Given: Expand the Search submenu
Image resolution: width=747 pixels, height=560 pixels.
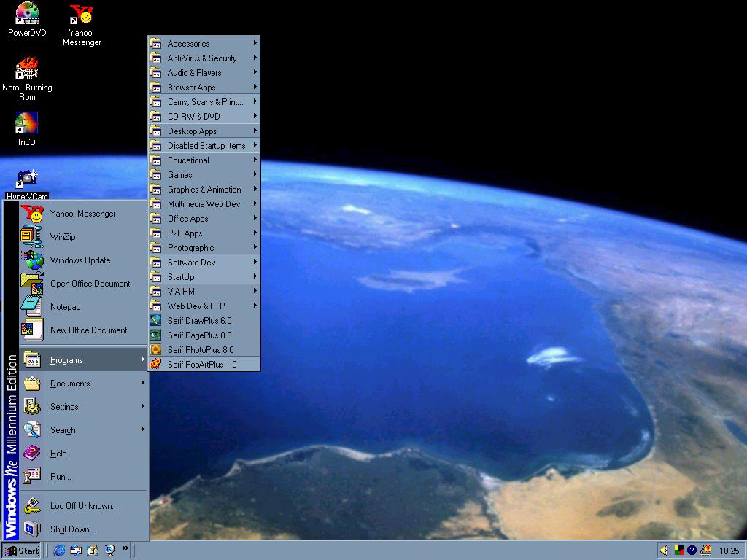Looking at the screenshot, I should (x=84, y=430).
